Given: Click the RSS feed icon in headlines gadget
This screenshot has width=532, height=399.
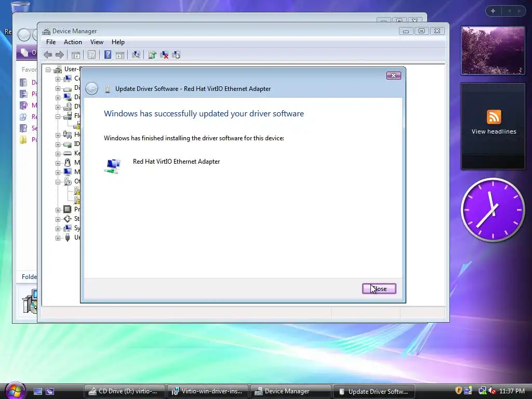Looking at the screenshot, I should [494, 117].
